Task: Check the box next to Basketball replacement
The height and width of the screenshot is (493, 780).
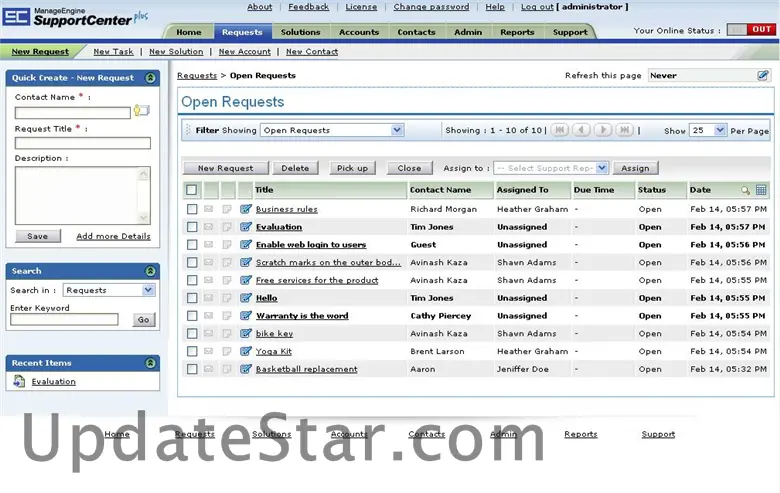Action: [192, 369]
